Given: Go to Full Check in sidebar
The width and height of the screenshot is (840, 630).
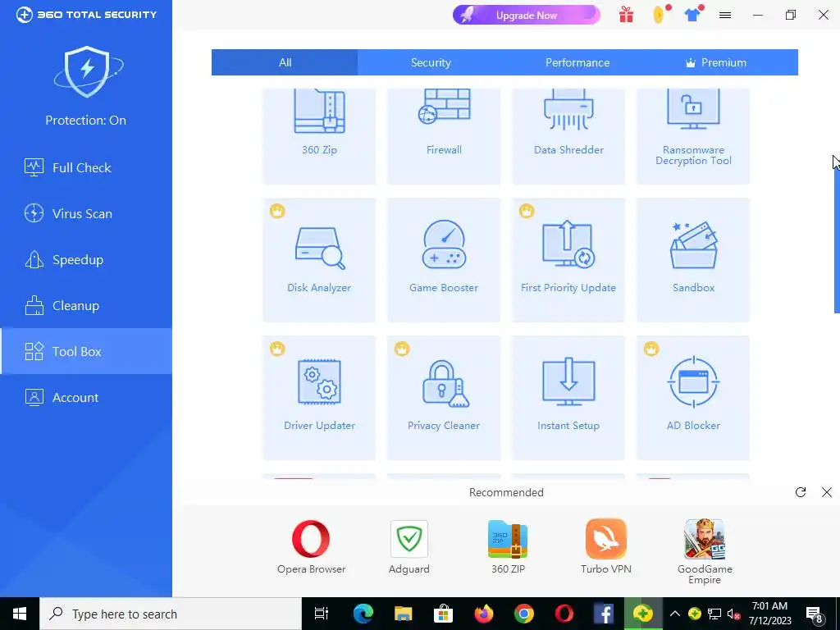Looking at the screenshot, I should coord(85,167).
